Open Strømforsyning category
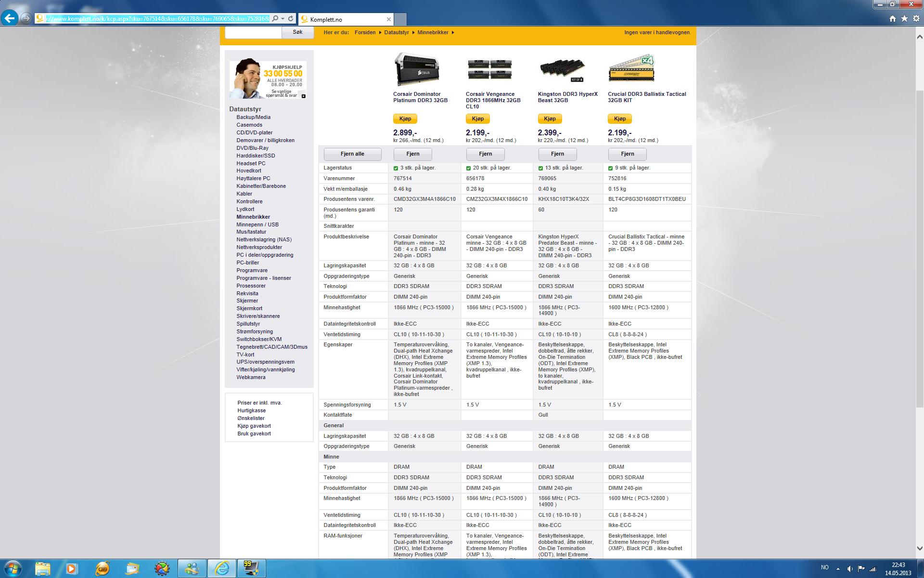The width and height of the screenshot is (924, 578). coord(255,331)
